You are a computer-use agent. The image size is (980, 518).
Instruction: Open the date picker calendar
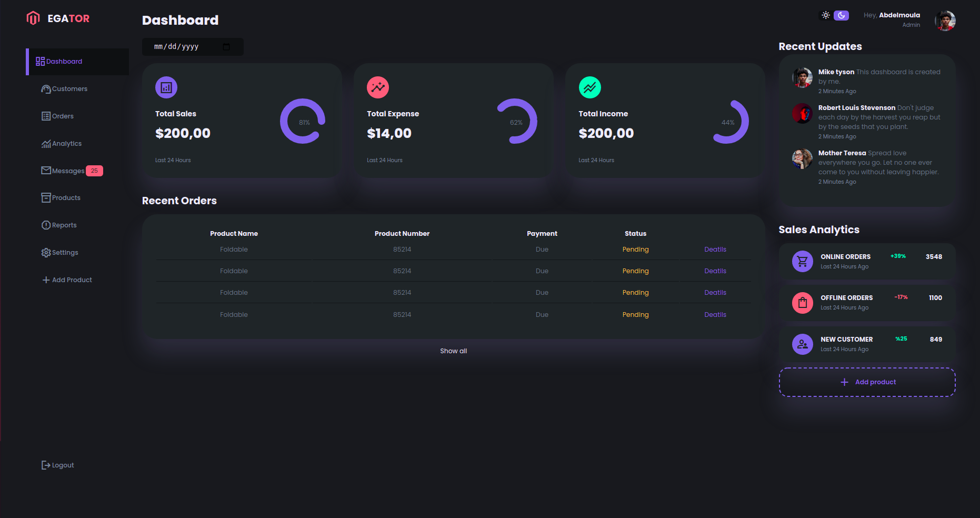[x=226, y=46]
